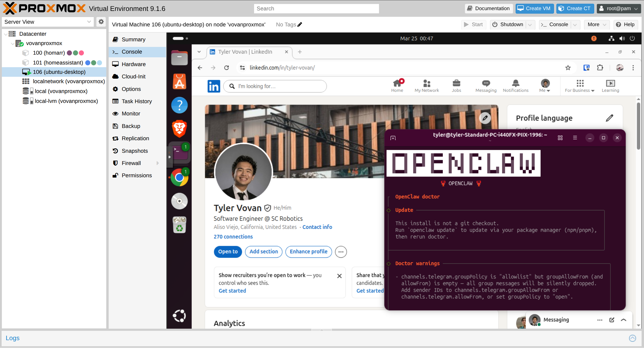Open the Files app in Ubuntu dock

(179, 58)
